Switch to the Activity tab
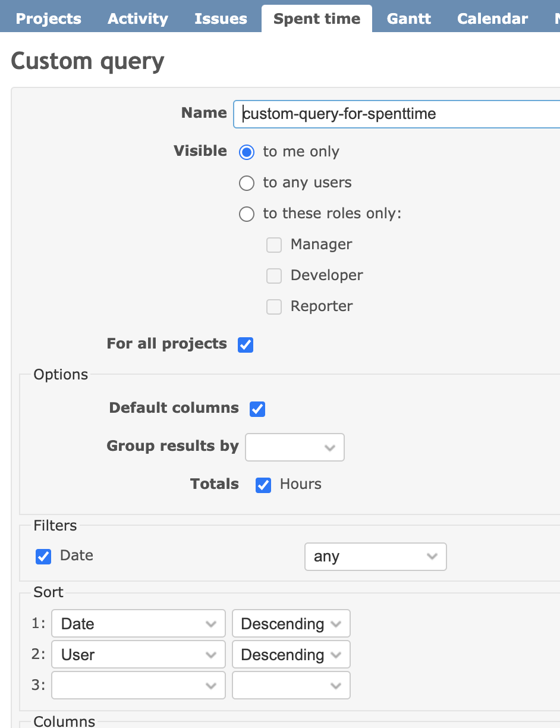The image size is (560, 728). click(138, 18)
